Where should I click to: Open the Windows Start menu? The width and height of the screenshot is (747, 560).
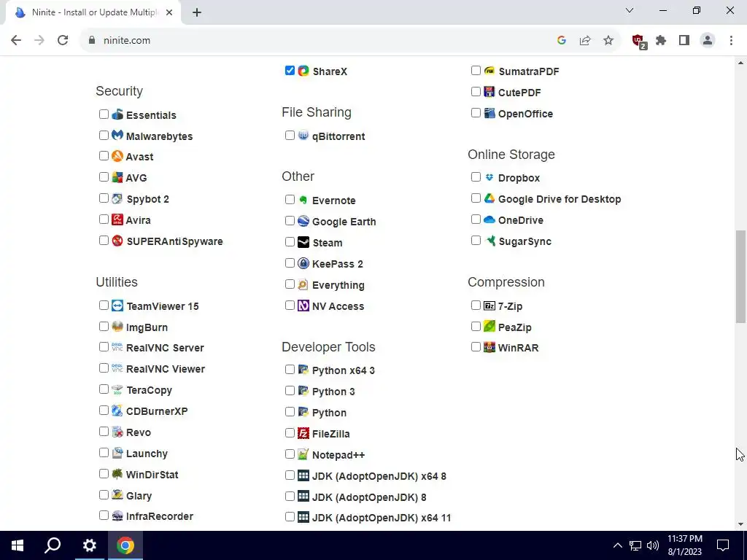click(x=18, y=545)
